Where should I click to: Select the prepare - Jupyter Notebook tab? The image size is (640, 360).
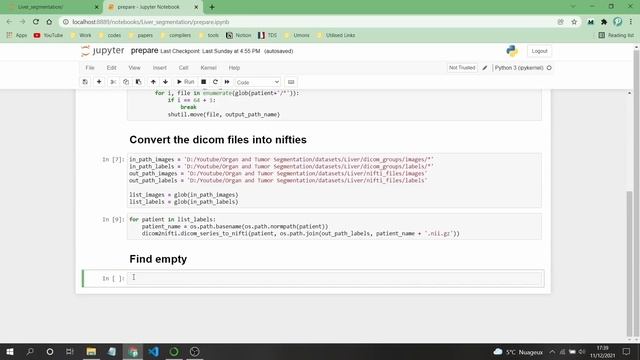(153, 7)
